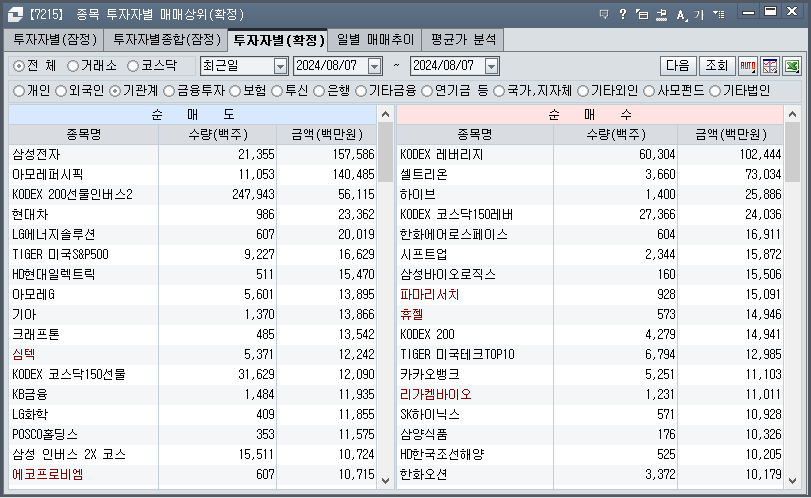Viewport: 811px width, 498px height.
Task: Select 셀트리온 in the 순매수 list
Action: (x=424, y=175)
